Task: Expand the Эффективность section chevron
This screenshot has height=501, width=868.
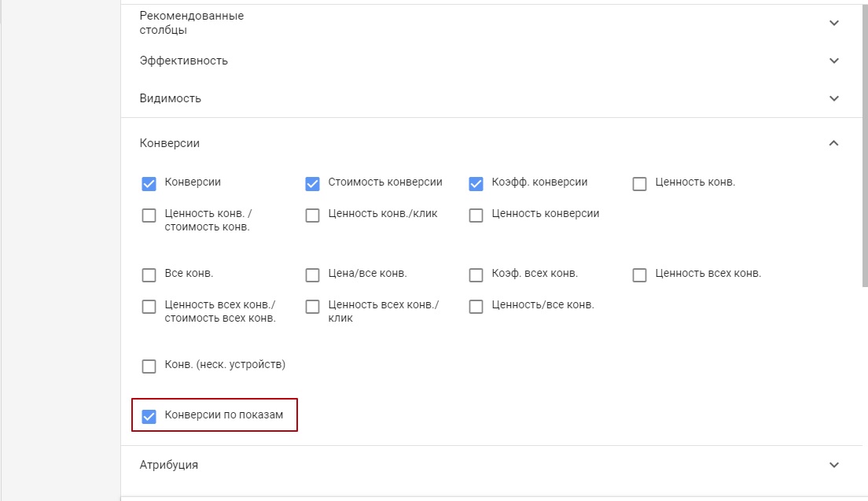Action: (x=833, y=61)
